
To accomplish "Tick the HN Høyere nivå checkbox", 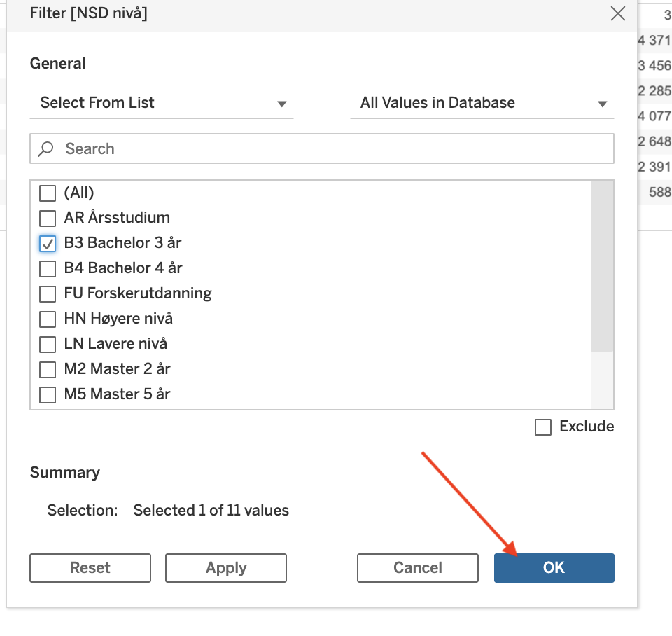I will tap(48, 319).
